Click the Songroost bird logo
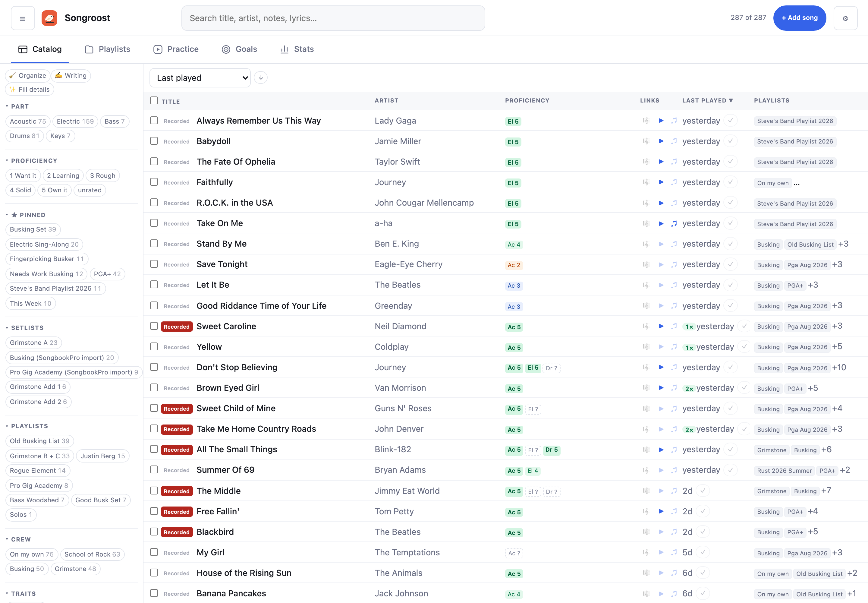This screenshot has height=603, width=868. click(x=49, y=18)
